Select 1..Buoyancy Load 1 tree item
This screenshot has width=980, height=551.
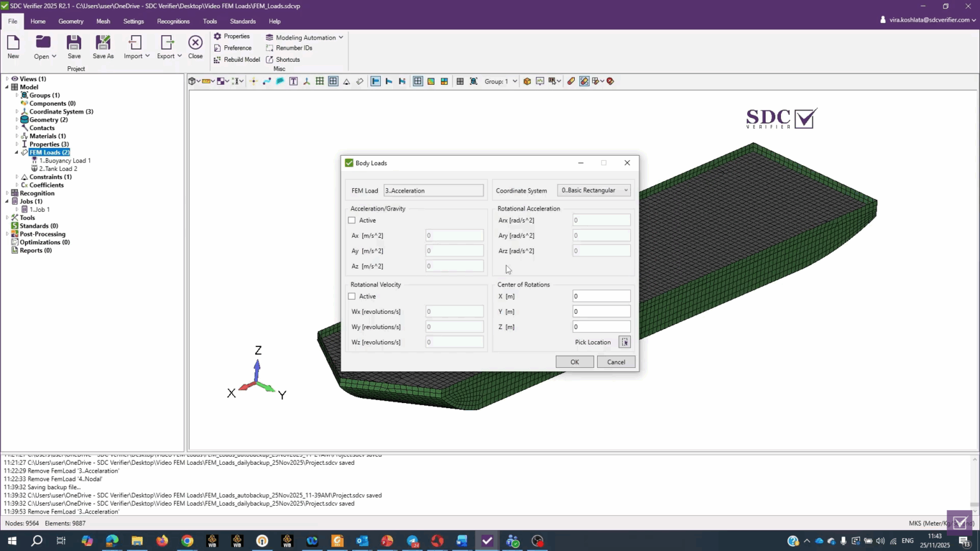click(65, 161)
